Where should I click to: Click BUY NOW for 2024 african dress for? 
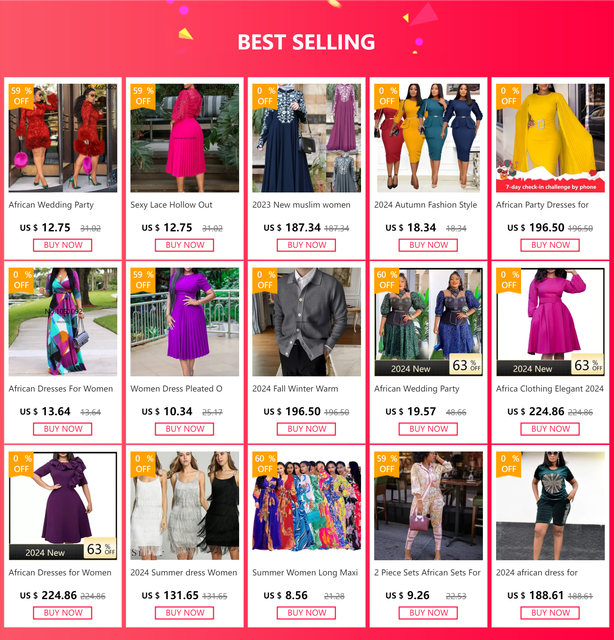[550, 613]
